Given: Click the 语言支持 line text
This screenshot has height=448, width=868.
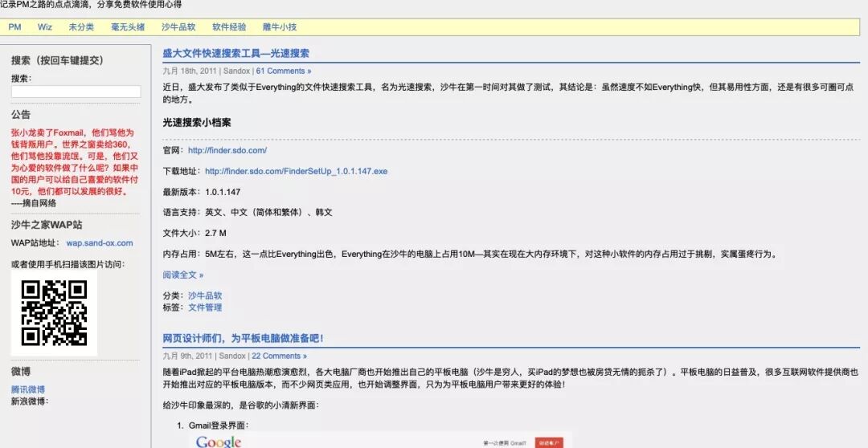Looking at the screenshot, I should [248, 213].
